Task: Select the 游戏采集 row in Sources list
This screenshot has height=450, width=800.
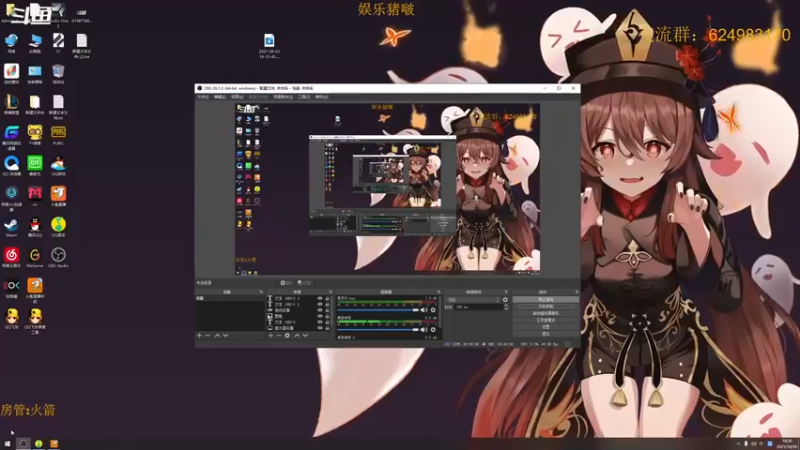Action: pos(298,310)
